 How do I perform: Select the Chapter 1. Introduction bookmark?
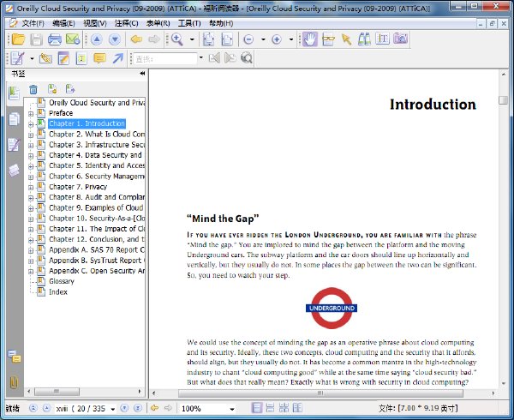pyautogui.click(x=87, y=123)
